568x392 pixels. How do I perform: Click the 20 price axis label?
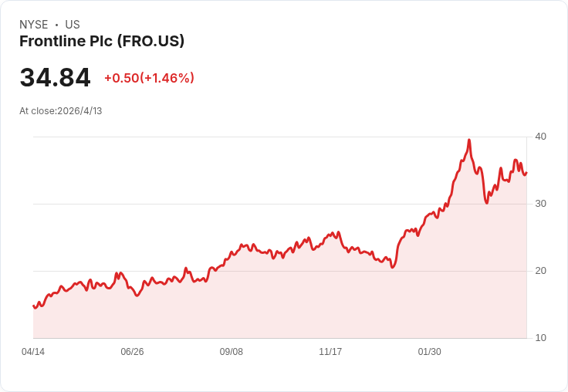(540, 271)
